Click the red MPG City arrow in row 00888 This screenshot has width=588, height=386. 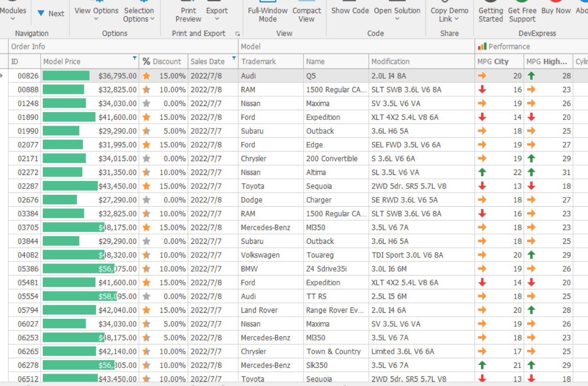tap(482, 90)
